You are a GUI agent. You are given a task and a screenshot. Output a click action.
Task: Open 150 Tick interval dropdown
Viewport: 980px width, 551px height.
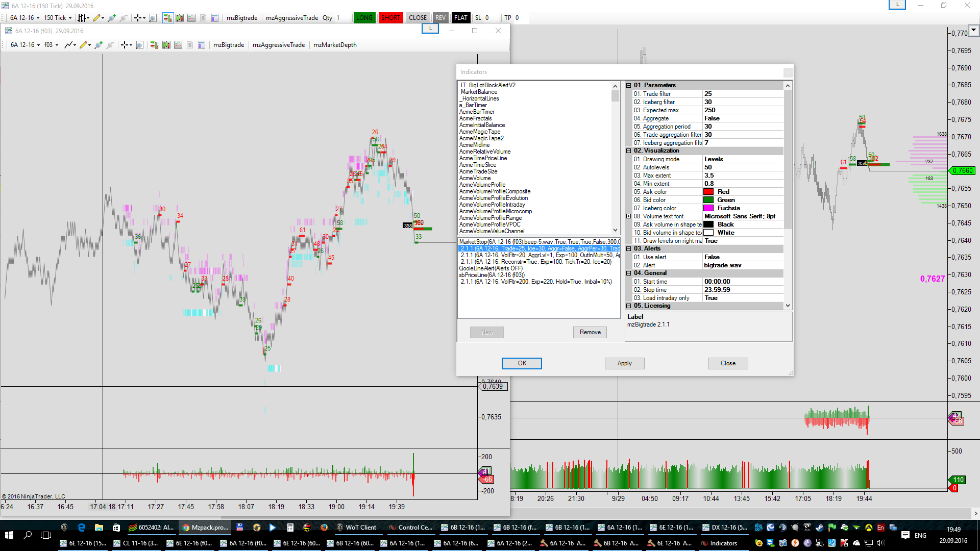[x=57, y=18]
